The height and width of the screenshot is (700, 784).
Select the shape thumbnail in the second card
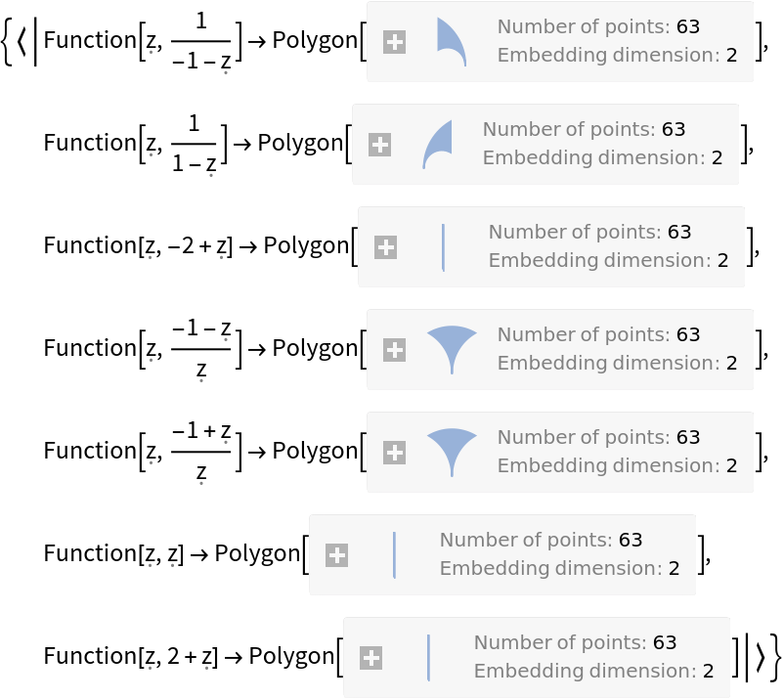click(x=437, y=145)
